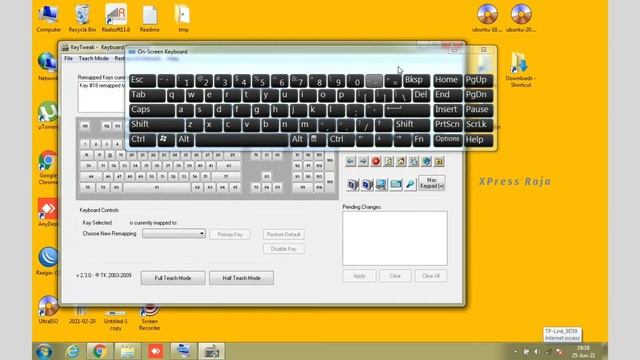
Task: Select the Downloads - Shortcut desktop icon
Action: pos(520,69)
